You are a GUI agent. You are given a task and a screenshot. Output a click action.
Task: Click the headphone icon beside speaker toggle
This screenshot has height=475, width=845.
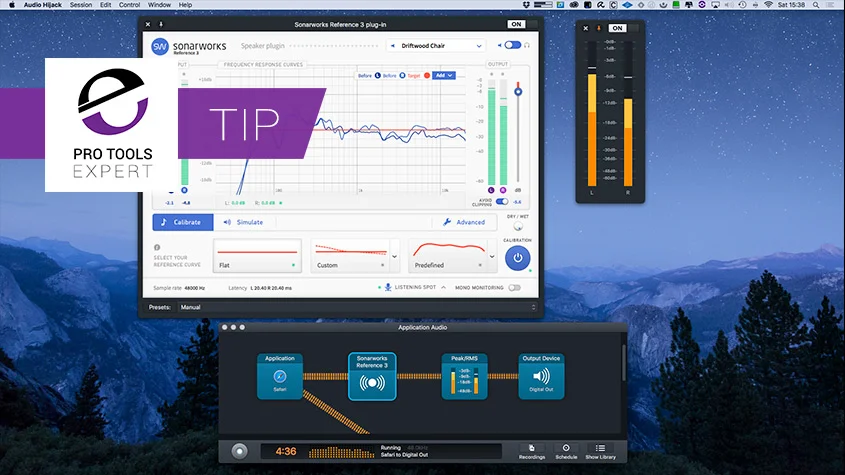(x=527, y=45)
